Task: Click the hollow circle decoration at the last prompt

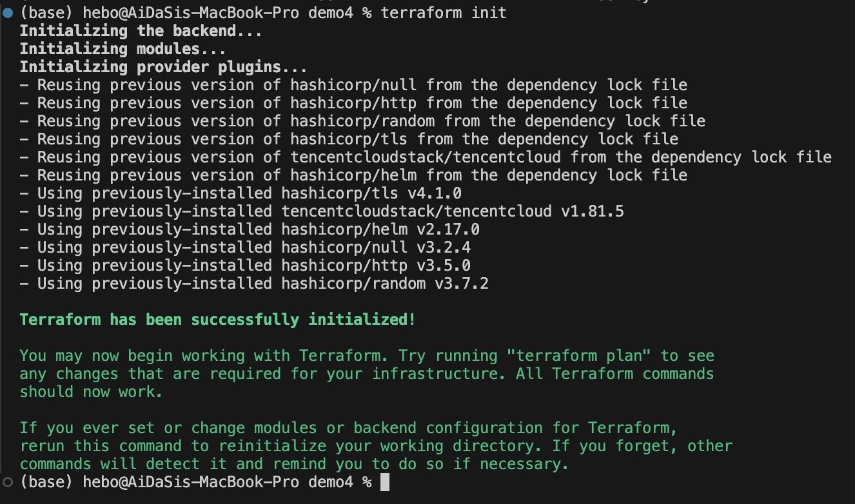Action: tap(6, 481)
